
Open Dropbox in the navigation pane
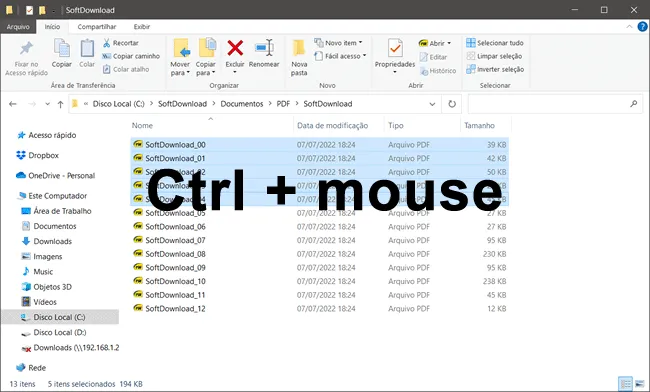(38, 155)
